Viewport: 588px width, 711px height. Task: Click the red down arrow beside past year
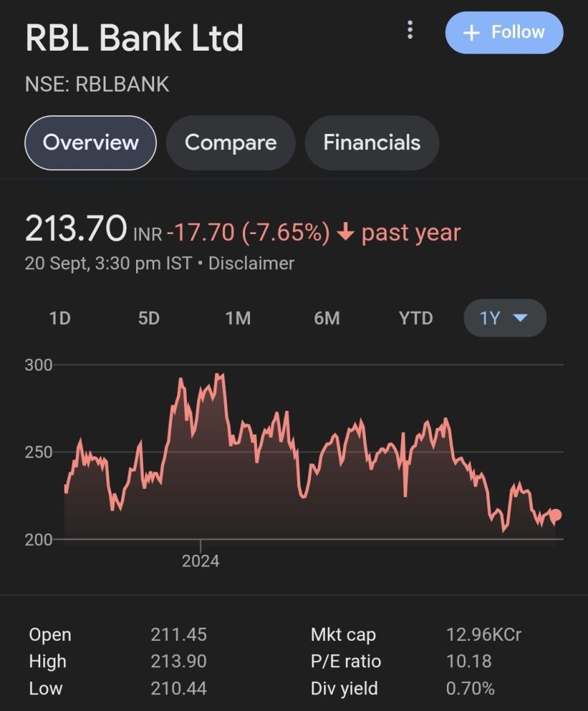coord(345,233)
